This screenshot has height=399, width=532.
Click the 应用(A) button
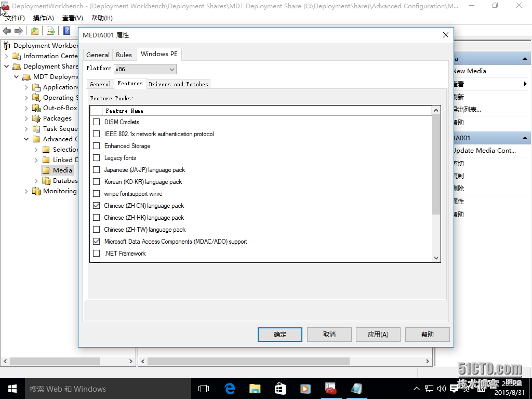(378, 335)
